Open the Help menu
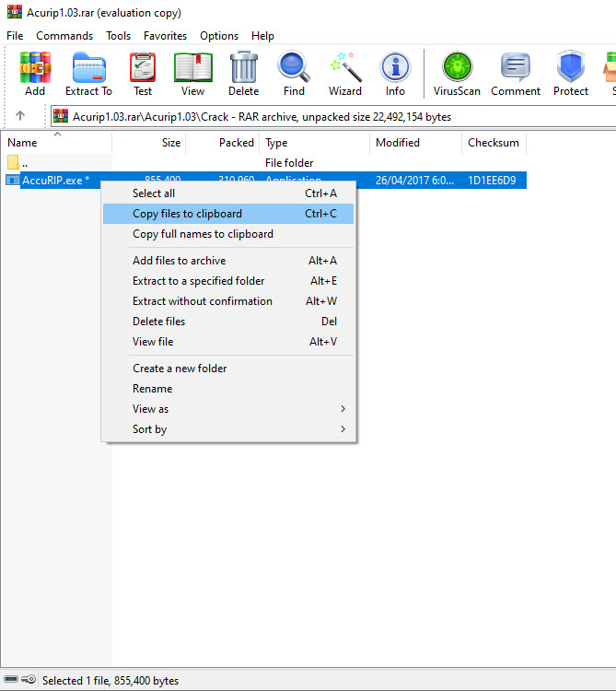This screenshot has width=616, height=691. [x=262, y=36]
